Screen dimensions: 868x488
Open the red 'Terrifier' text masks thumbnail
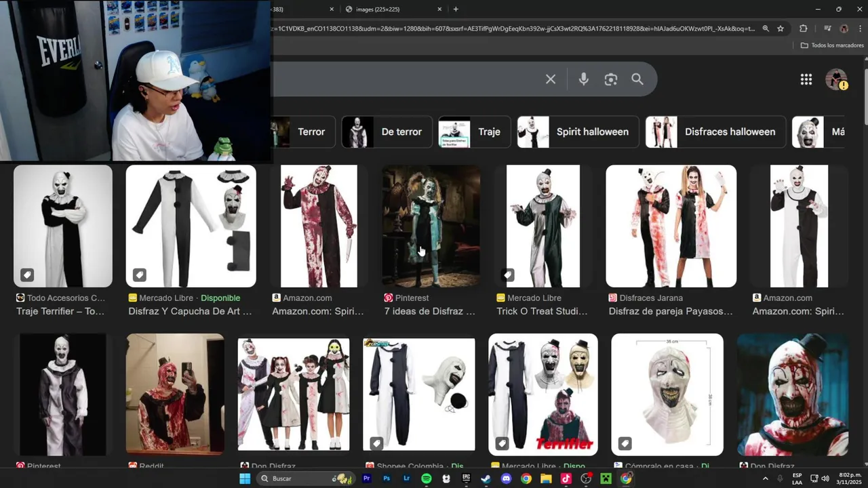point(543,394)
